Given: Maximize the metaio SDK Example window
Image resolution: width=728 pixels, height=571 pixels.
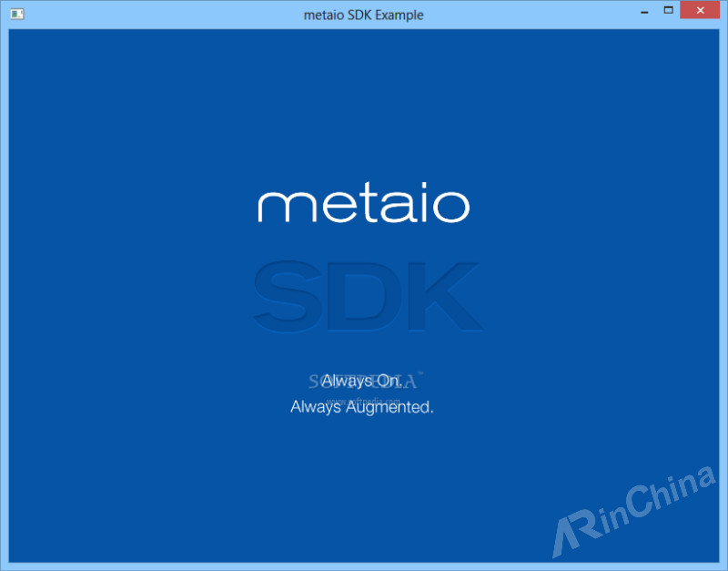Looking at the screenshot, I should point(669,10).
